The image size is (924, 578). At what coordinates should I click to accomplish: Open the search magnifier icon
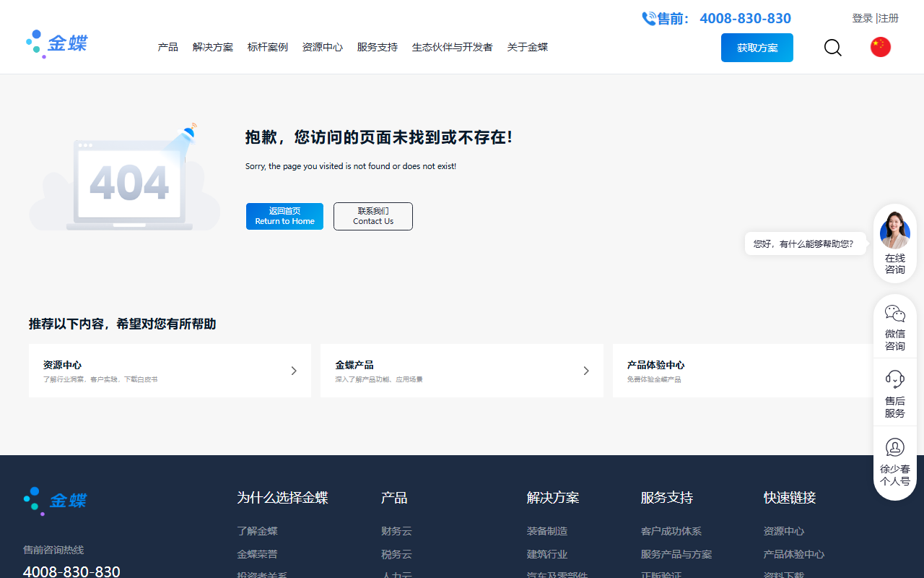[x=832, y=48]
